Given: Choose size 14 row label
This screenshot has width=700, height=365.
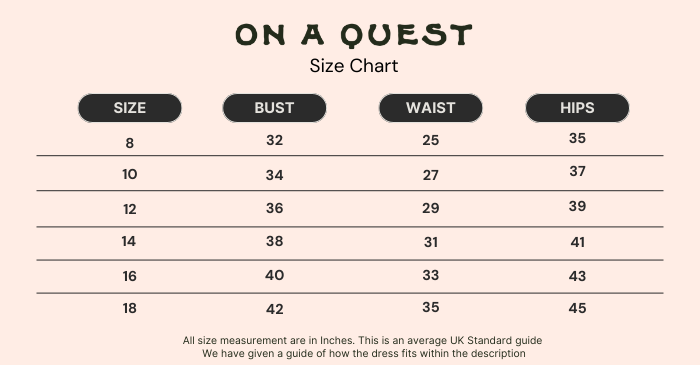Looking at the screenshot, I should click(129, 241).
